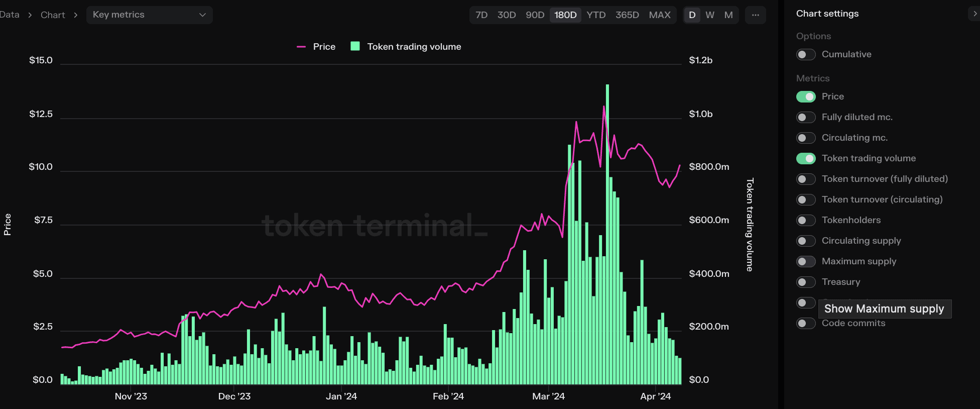Image resolution: width=980 pixels, height=409 pixels.
Task: Click the Token trading volume legend label
Action: click(414, 47)
